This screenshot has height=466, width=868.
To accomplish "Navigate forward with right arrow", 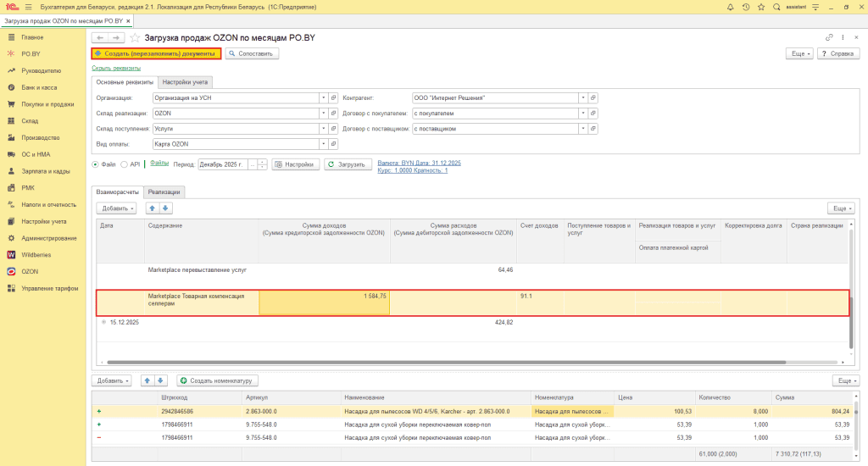I will click(x=115, y=37).
